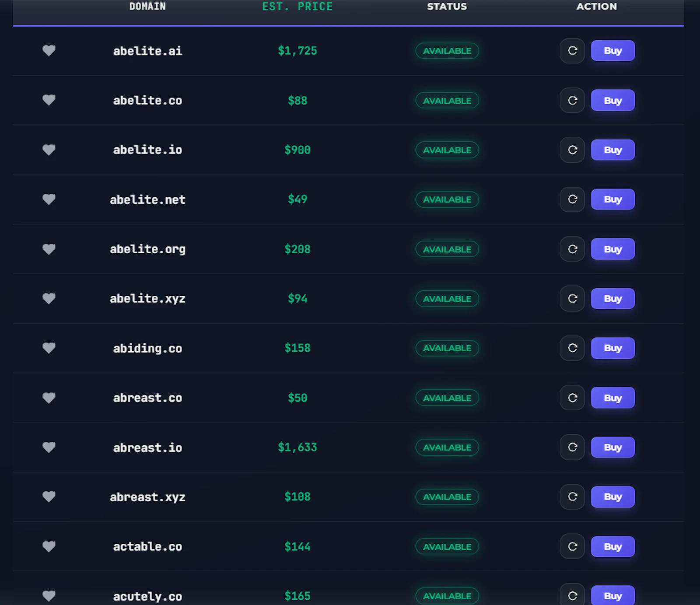Buy the abelite.xyz domain
700x605 pixels.
click(612, 299)
